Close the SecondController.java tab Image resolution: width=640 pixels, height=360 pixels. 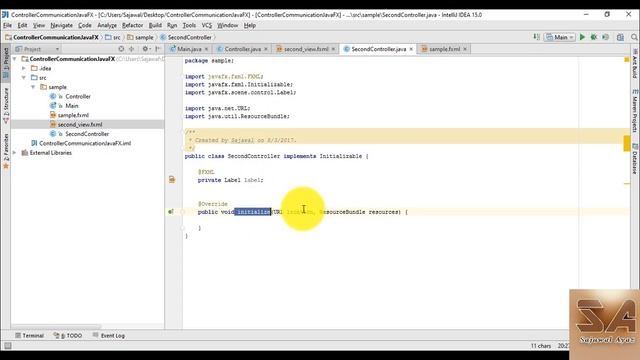coord(411,49)
